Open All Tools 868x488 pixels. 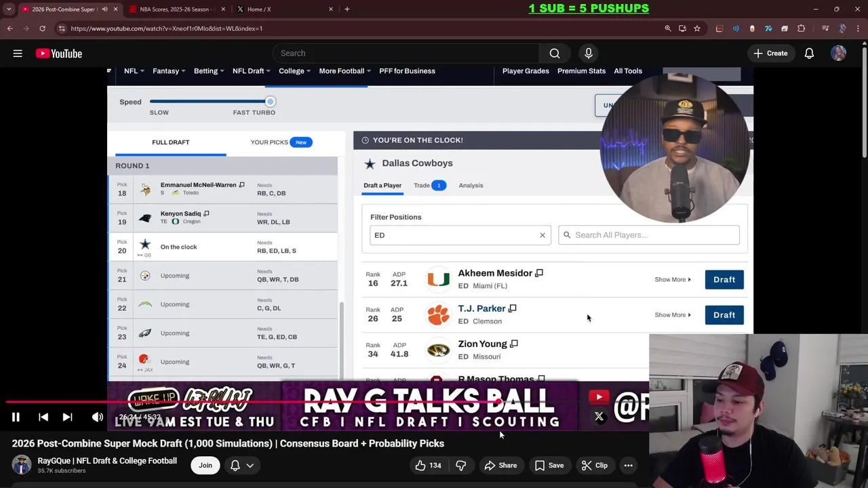click(x=628, y=71)
